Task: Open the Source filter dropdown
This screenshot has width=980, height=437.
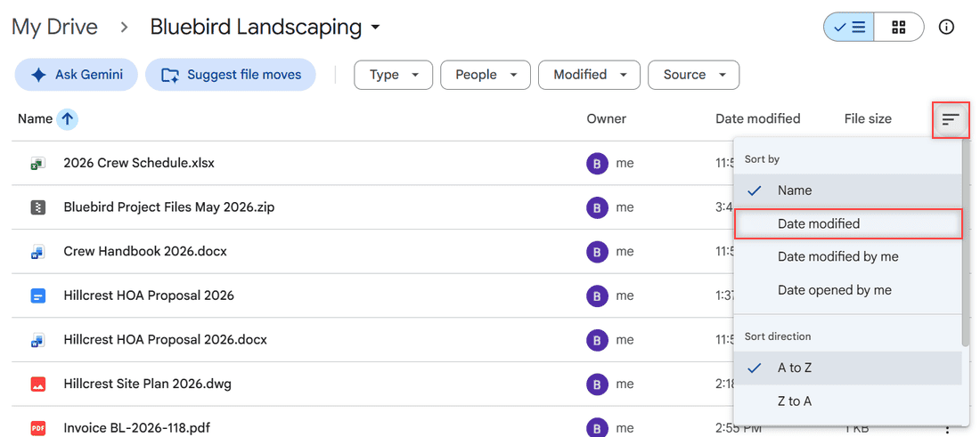Action: (694, 75)
